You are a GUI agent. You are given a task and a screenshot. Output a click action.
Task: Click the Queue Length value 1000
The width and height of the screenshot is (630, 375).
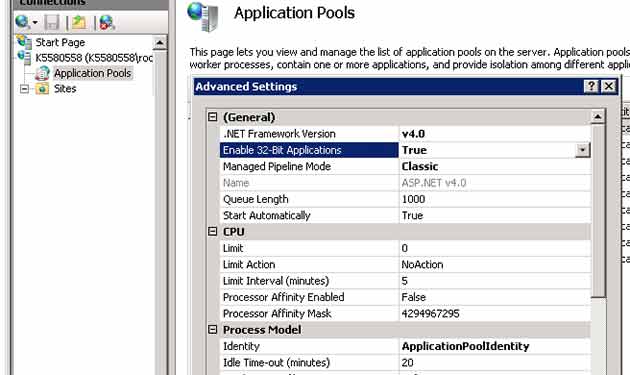(413, 199)
